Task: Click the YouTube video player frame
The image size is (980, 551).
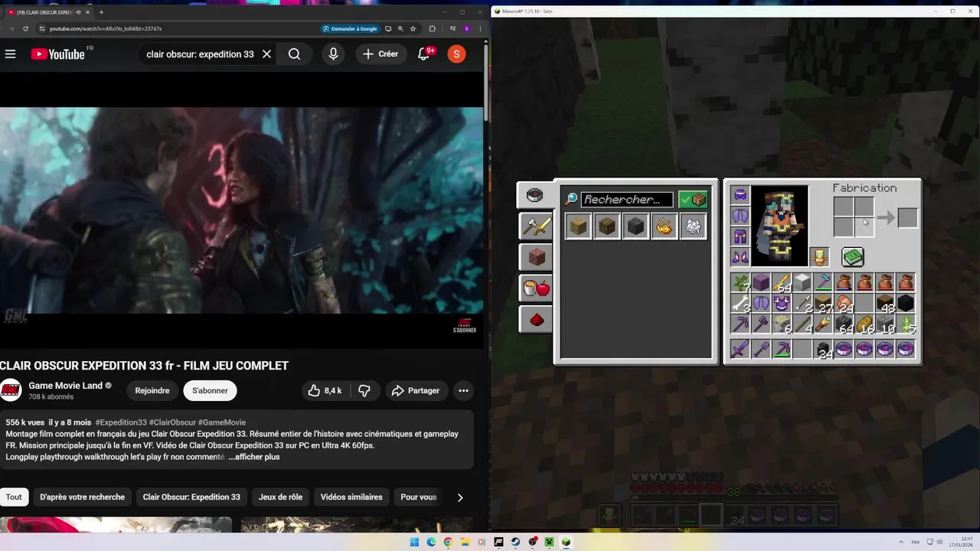Action: [x=242, y=210]
